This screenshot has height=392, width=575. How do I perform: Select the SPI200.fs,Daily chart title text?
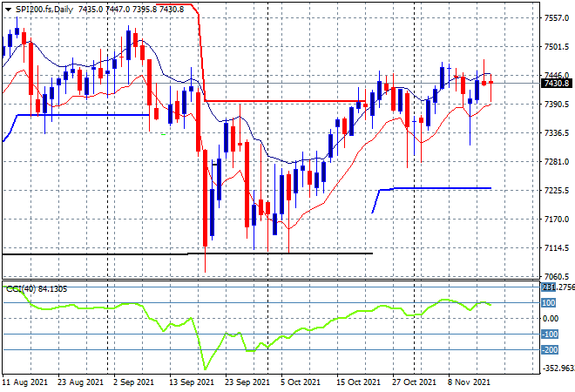click(44, 10)
